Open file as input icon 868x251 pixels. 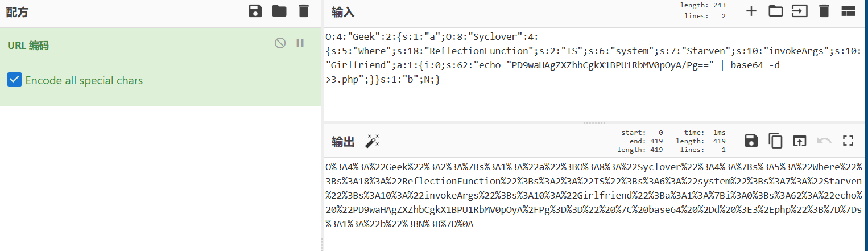tap(800, 11)
